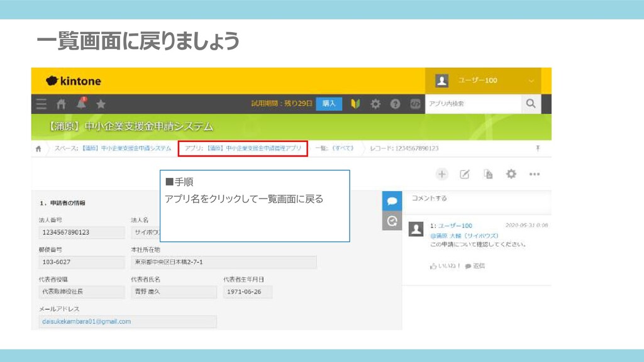Click the 本社所在地 field label

coord(145,250)
